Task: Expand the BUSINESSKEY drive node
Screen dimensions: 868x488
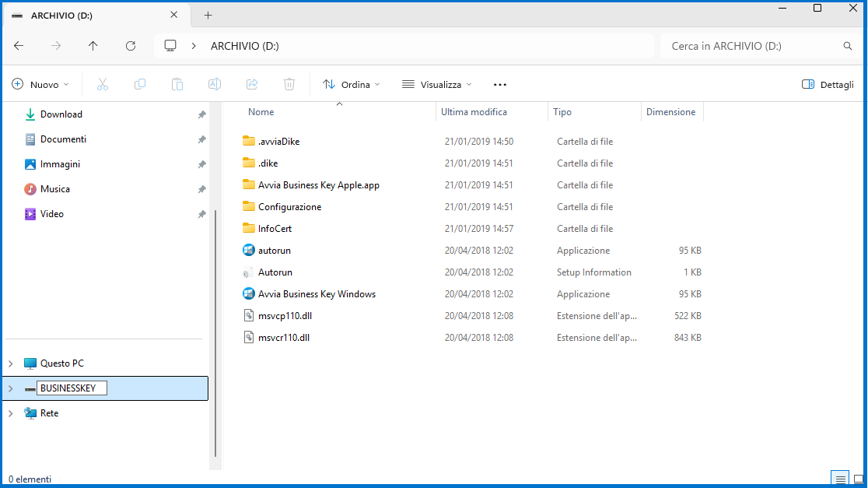Action: pyautogui.click(x=11, y=388)
